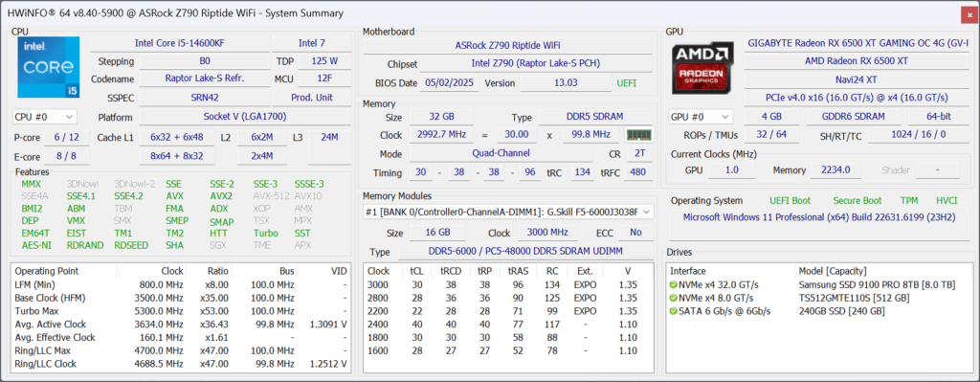Click the 240GB SSD drive status icon

(674, 311)
